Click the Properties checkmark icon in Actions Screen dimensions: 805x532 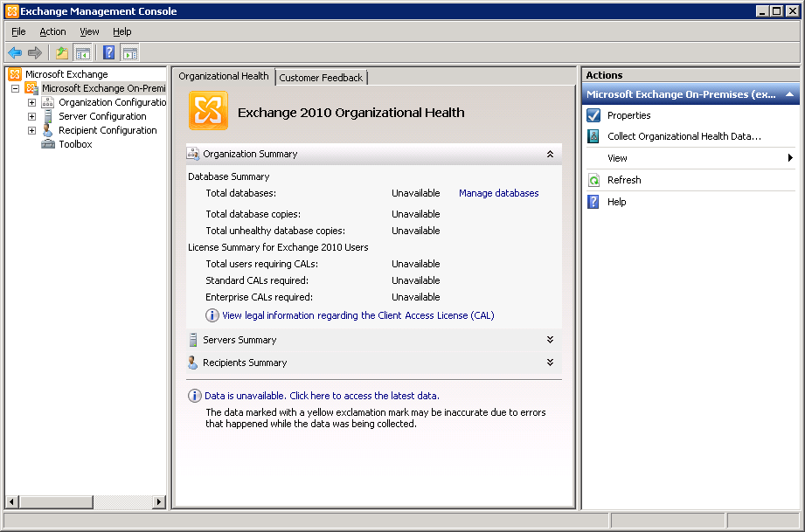[x=593, y=115]
